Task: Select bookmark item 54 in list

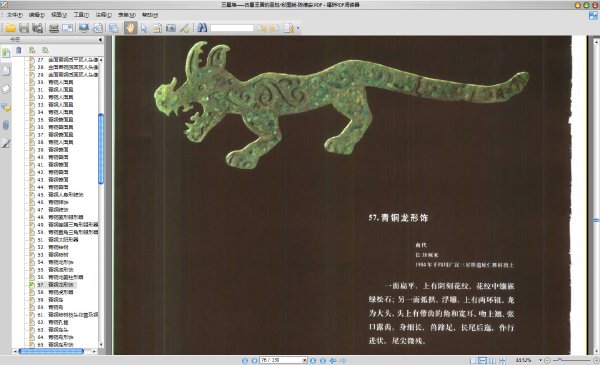Action: click(x=55, y=262)
